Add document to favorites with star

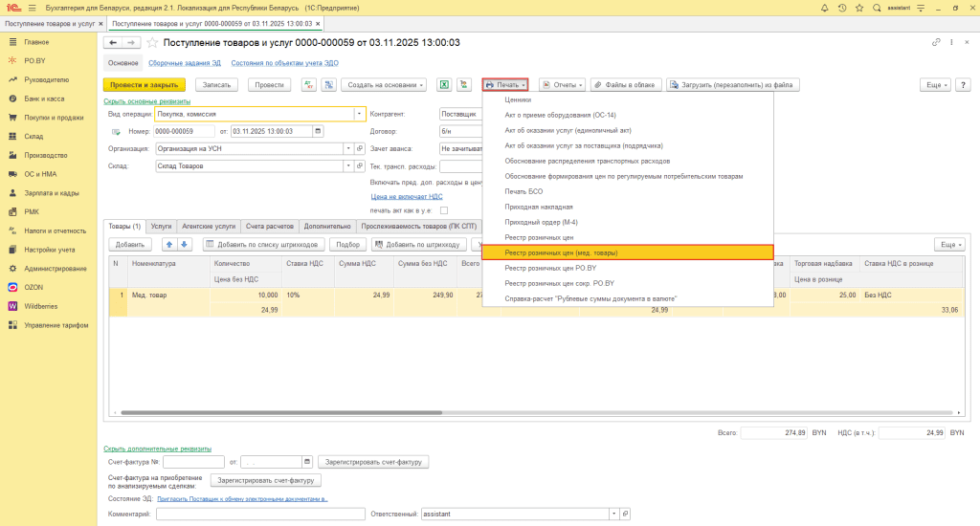pos(152,43)
